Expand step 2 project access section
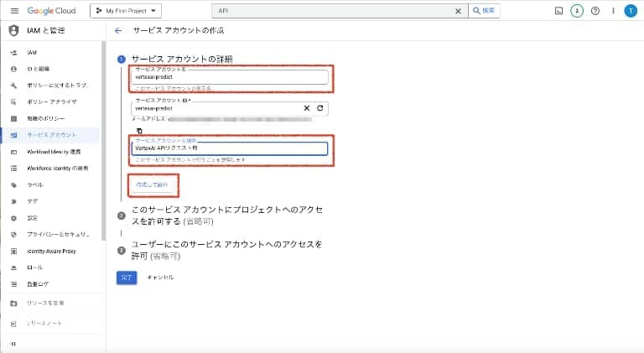This screenshot has height=353, width=644. pyautogui.click(x=227, y=215)
